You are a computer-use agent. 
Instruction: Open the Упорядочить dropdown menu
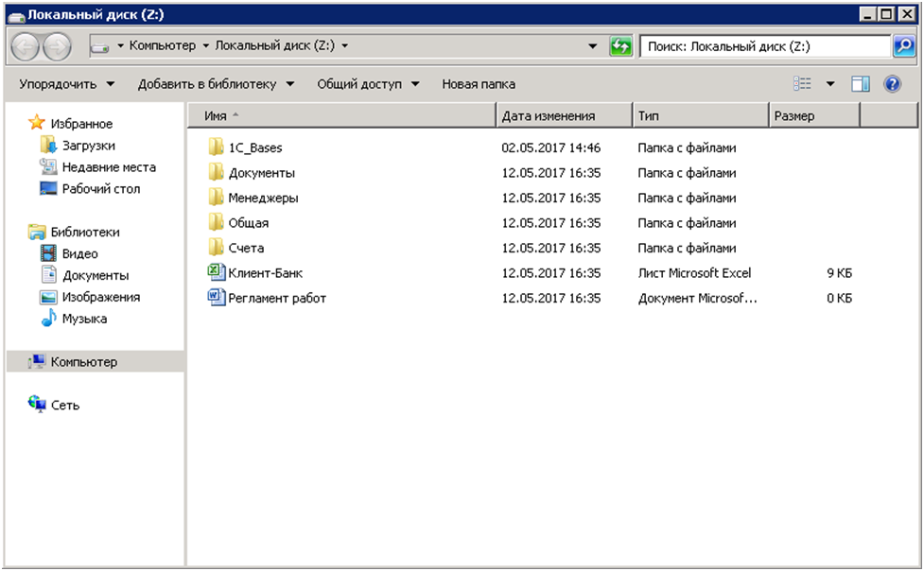click(66, 84)
